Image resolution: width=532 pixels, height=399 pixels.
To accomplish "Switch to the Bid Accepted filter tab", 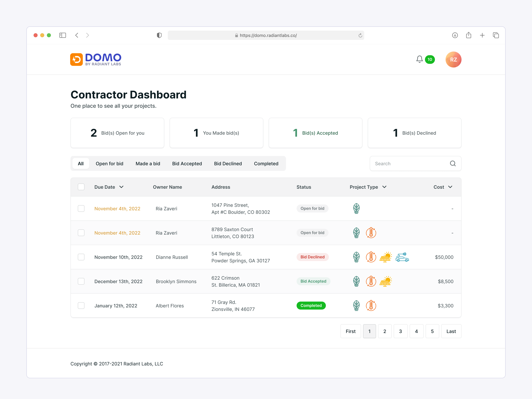I will (187, 163).
